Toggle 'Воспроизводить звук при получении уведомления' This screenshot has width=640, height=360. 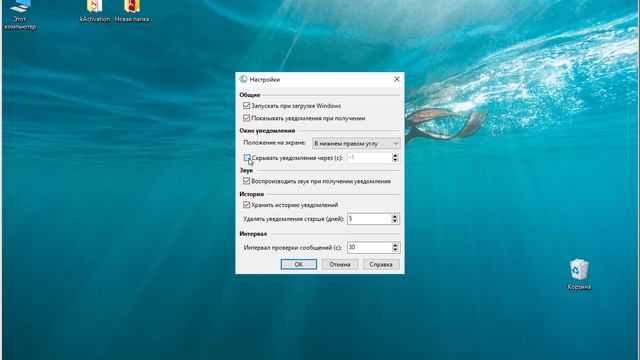(x=247, y=181)
